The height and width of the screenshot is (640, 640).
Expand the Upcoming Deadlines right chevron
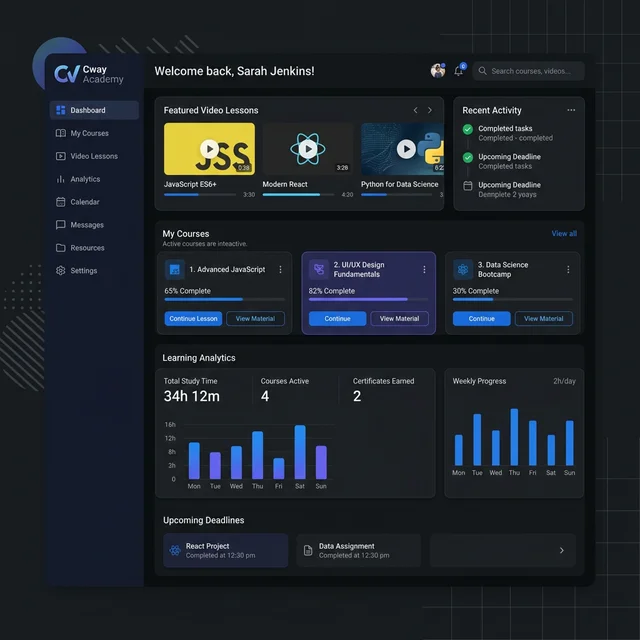561,550
